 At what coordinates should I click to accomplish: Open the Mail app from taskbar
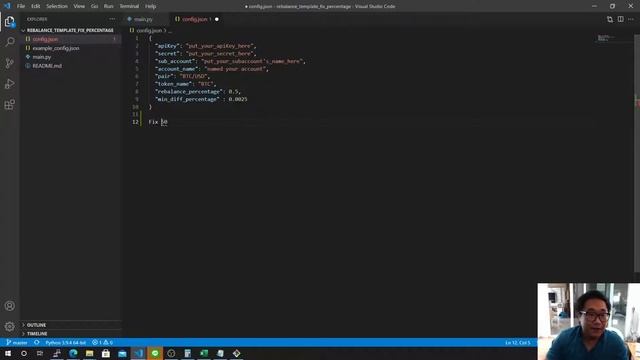point(122,353)
